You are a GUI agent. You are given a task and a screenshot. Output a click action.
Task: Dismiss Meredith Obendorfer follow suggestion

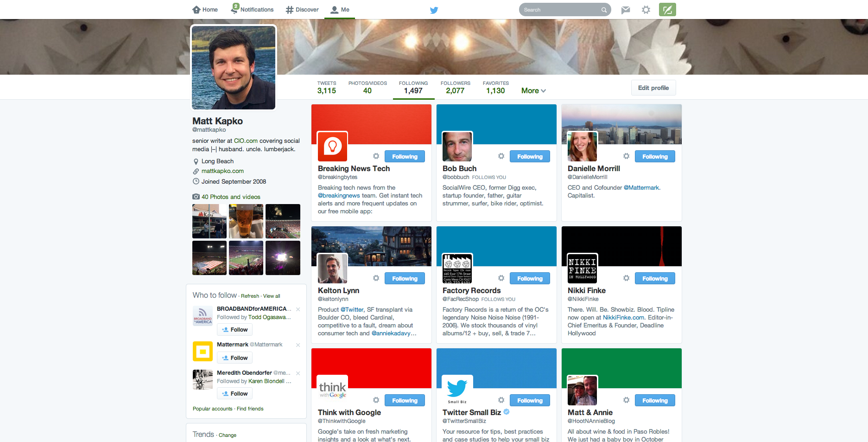tap(298, 373)
